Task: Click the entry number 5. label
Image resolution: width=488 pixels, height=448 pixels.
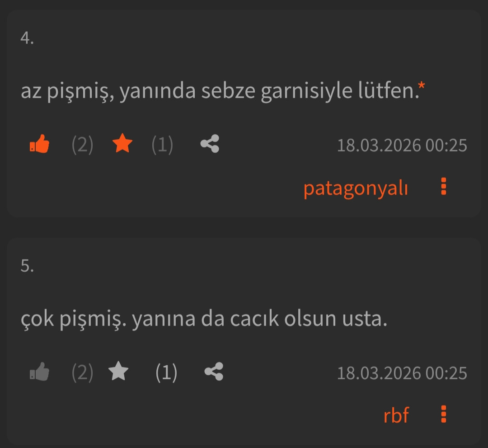Action: (27, 266)
